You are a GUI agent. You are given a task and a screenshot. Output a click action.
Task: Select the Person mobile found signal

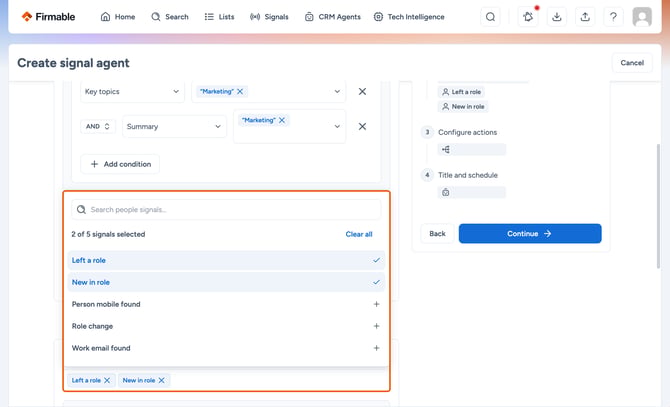pyautogui.click(x=226, y=304)
